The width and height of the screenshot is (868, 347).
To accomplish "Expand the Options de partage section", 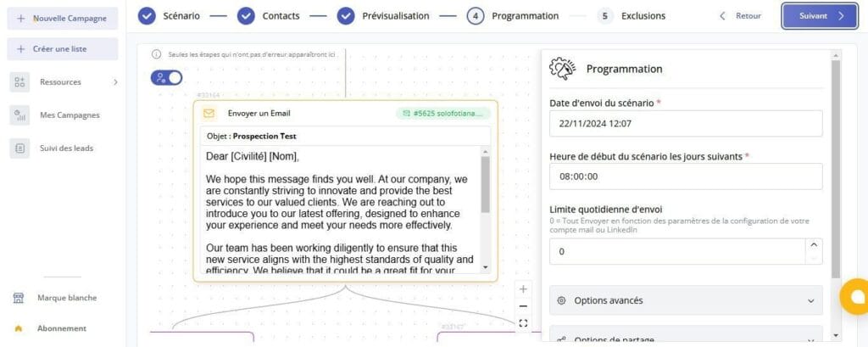I will tap(686, 338).
